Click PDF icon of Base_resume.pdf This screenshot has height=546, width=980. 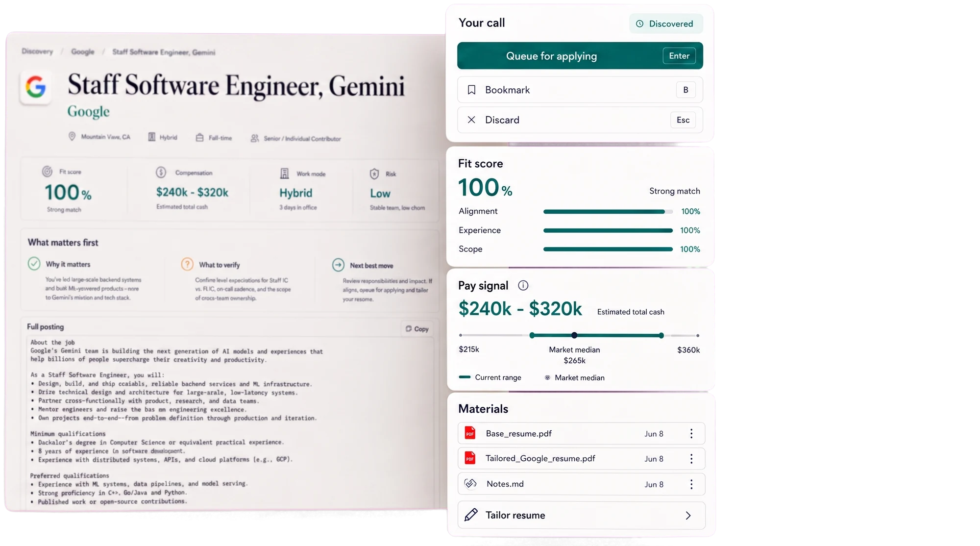470,433
